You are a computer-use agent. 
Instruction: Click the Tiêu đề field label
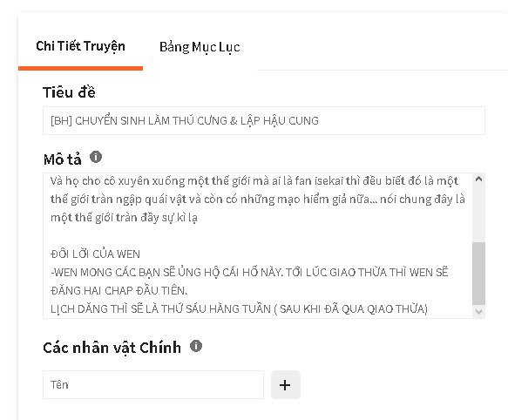tap(69, 92)
